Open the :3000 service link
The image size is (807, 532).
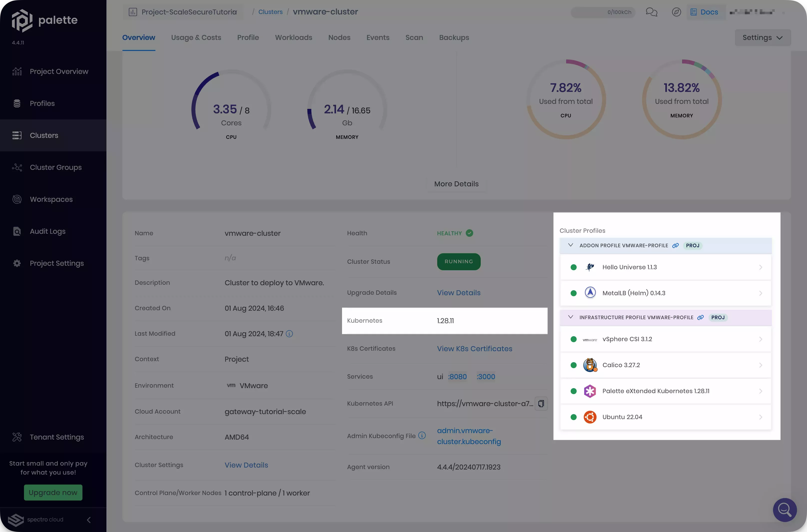click(486, 377)
